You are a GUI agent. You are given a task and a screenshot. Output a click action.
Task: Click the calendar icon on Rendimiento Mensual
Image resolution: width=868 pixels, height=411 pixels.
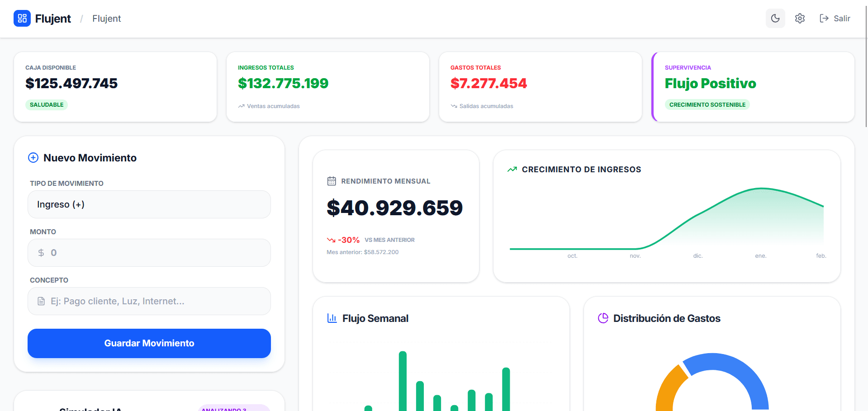(x=331, y=180)
